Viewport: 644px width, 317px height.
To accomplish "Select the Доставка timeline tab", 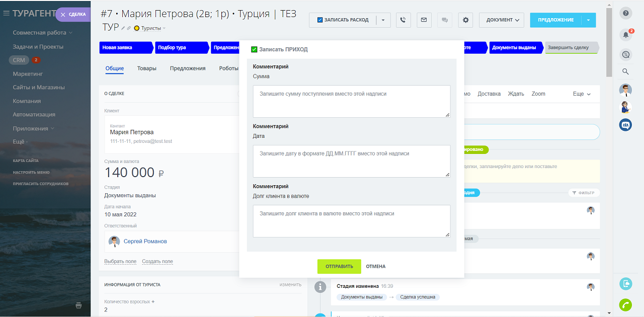I will click(x=489, y=94).
